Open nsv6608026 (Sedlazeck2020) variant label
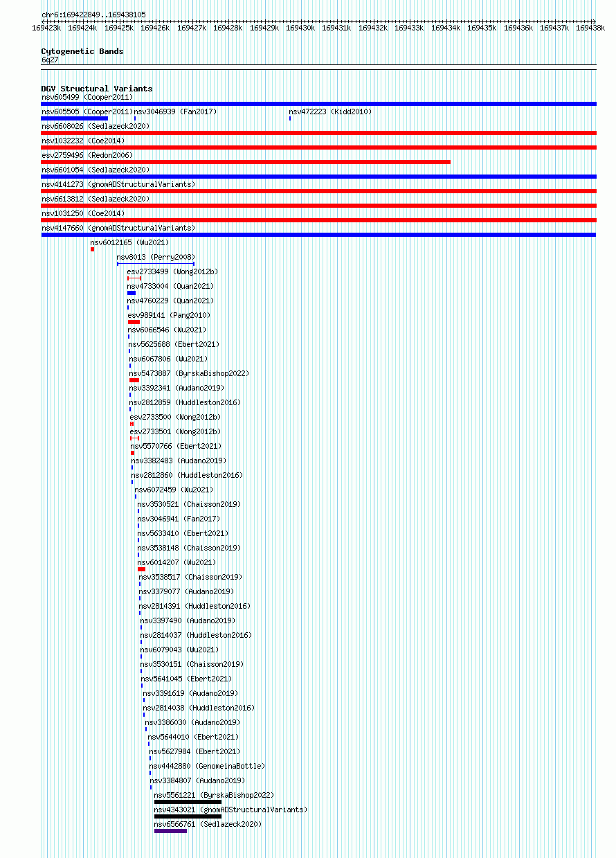The height and width of the screenshot is (858, 616). click(x=95, y=126)
